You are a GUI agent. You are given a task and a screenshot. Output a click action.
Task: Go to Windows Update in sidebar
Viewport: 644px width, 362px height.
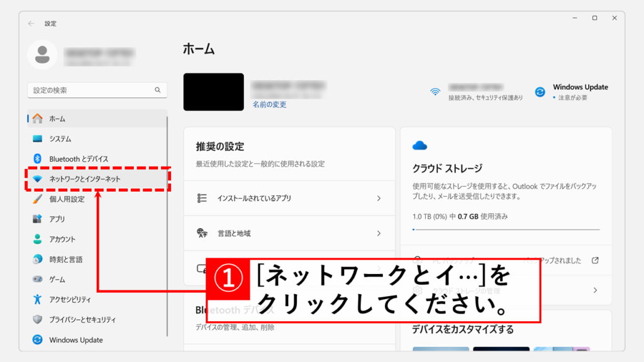[75, 340]
